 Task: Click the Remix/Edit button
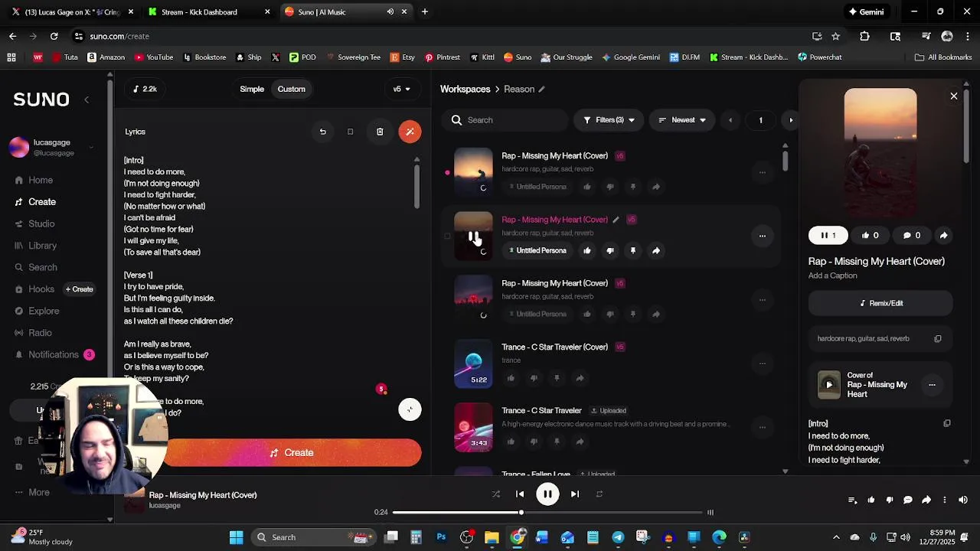click(880, 303)
